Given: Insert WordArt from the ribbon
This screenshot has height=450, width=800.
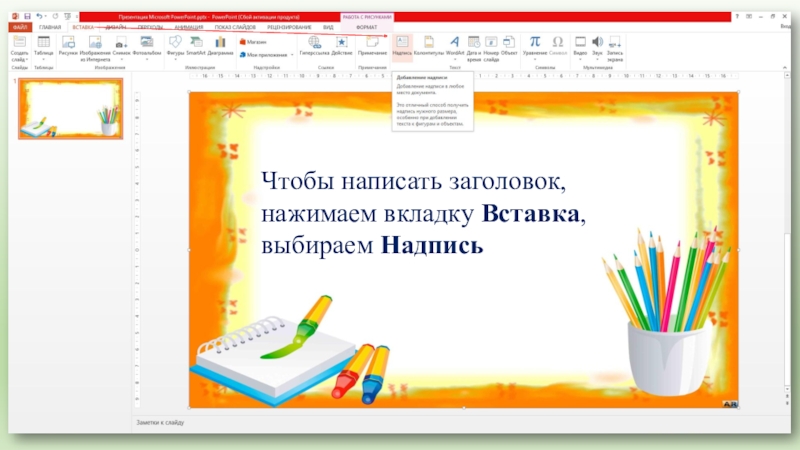Looking at the screenshot, I should (455, 46).
